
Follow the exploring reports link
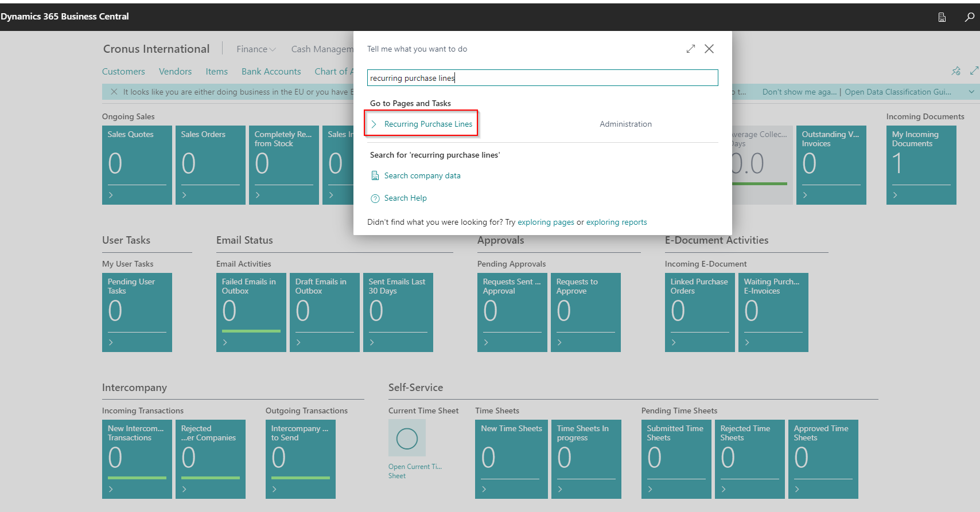point(616,222)
